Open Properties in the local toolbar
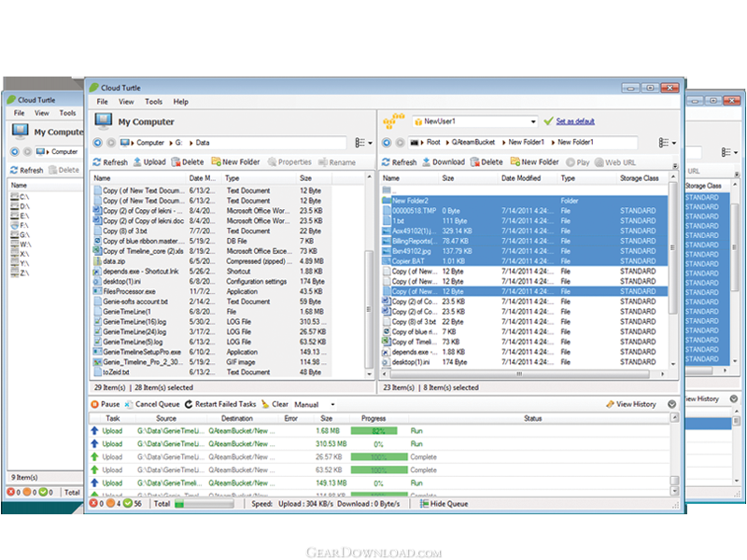The image size is (747, 560). [x=289, y=161]
